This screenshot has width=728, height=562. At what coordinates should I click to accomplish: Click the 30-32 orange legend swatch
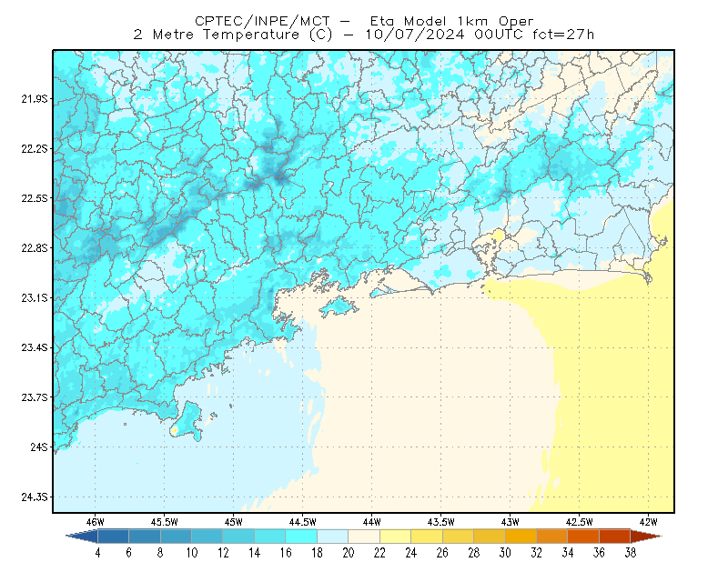[x=521, y=537]
